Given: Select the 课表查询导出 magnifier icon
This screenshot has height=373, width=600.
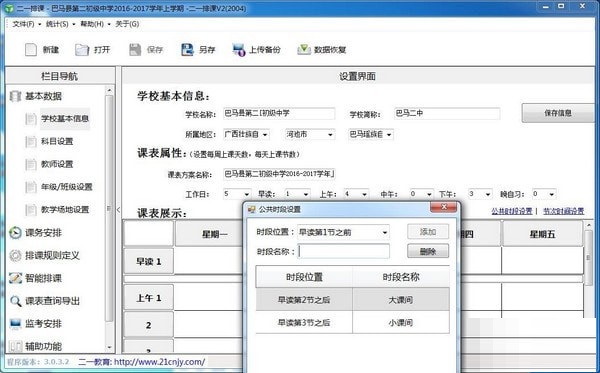Looking at the screenshot, I should point(15,301).
